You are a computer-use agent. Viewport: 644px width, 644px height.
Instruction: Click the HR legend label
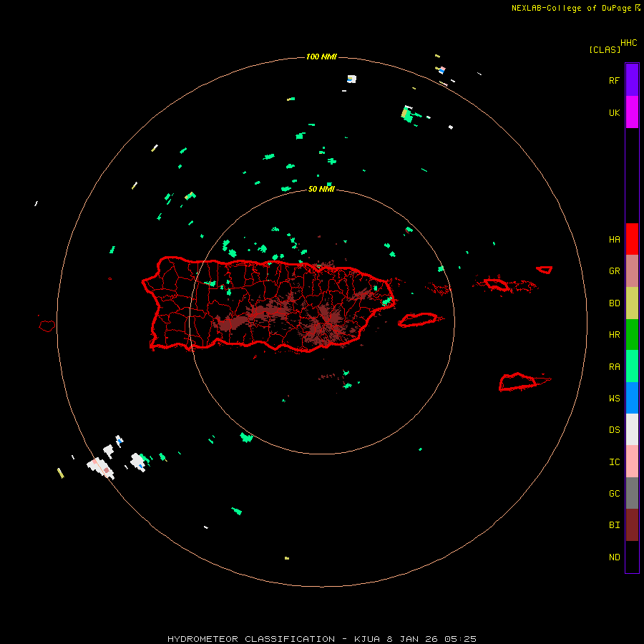point(614,335)
